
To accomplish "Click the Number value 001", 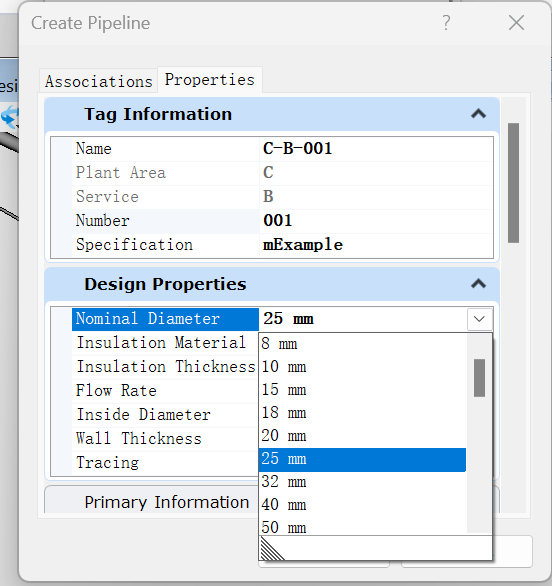I will pos(376,220).
